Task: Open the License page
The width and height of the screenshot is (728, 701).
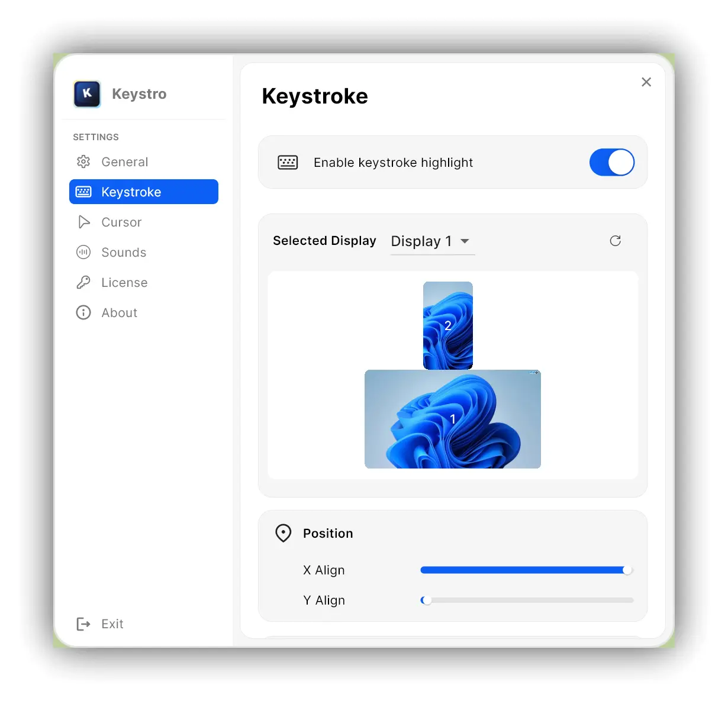Action: [x=144, y=282]
